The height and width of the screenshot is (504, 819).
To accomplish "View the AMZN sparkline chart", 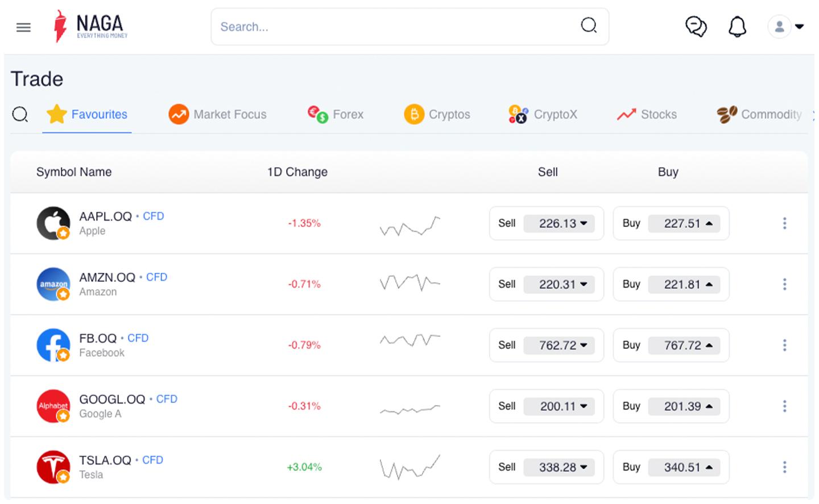I will point(410,282).
